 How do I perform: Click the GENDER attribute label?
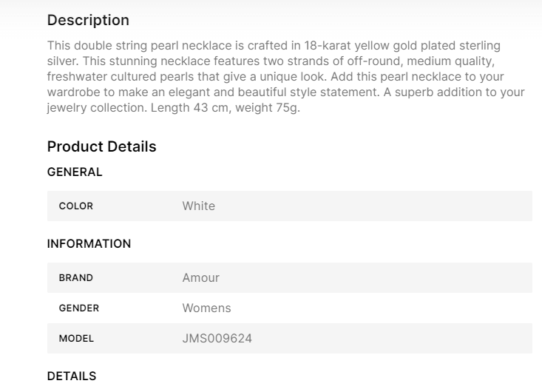[78, 308]
